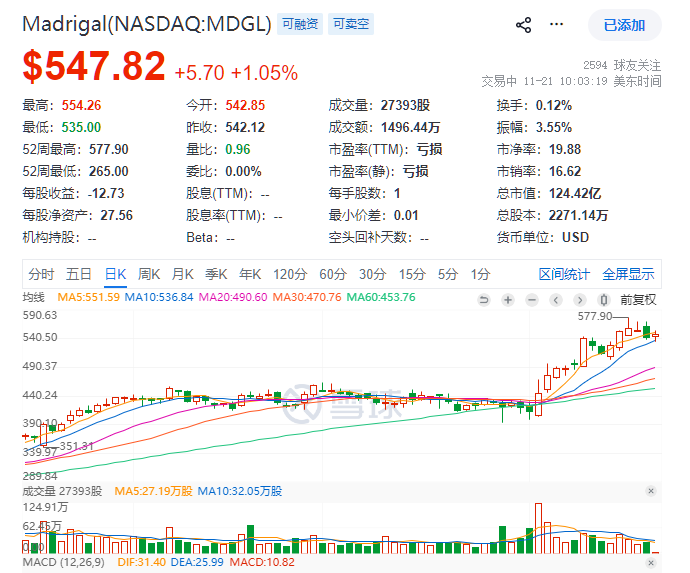Click the 货币单位 USD stat
This screenshot has width=690, height=573.
click(x=543, y=238)
